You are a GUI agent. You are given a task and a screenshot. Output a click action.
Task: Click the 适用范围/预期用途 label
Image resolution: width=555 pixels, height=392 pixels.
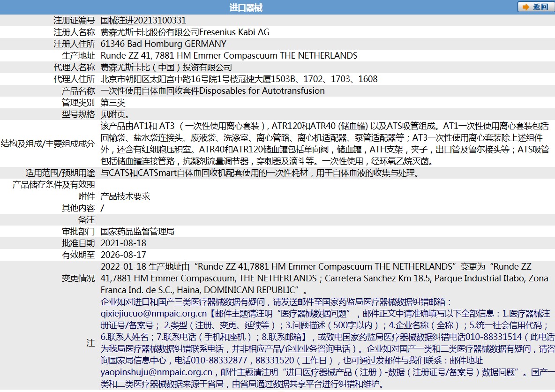pos(60,173)
